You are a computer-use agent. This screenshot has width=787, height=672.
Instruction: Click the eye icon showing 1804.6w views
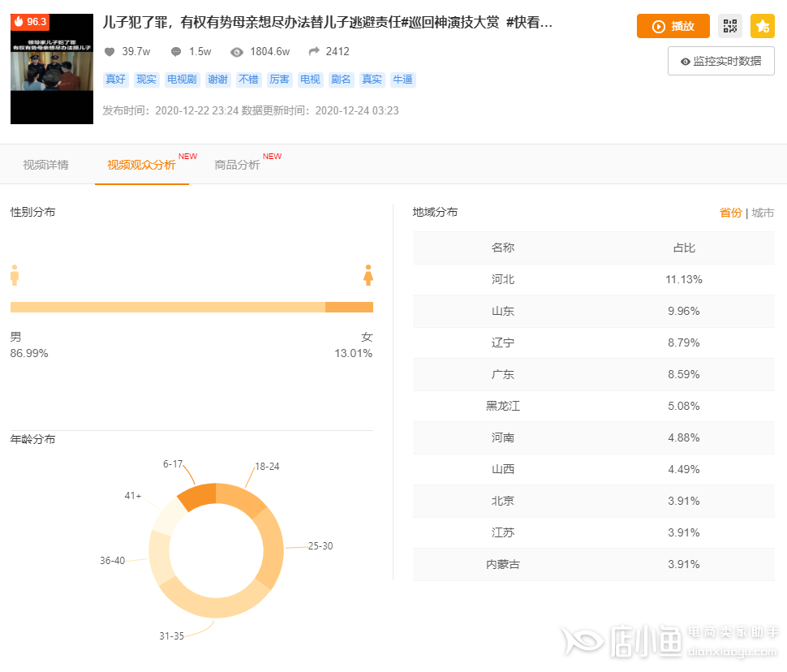point(236,50)
